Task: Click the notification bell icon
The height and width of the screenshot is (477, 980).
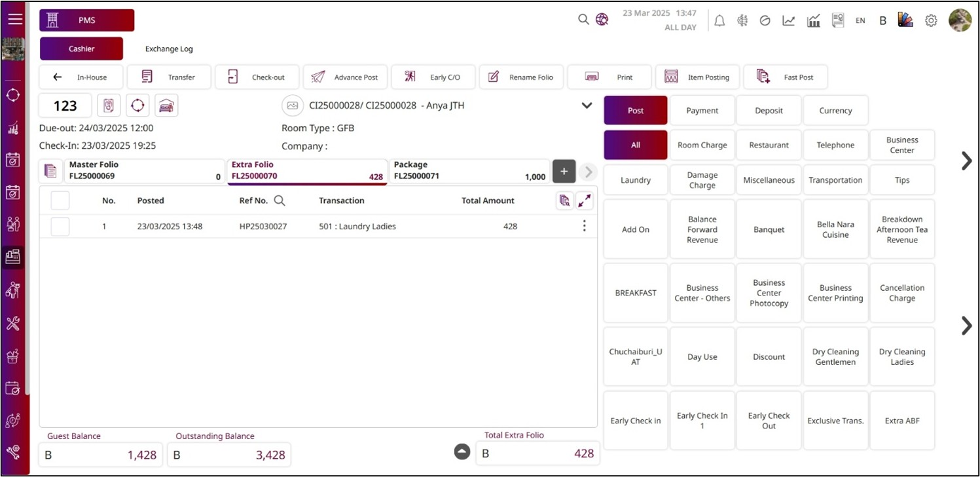Action: click(x=719, y=20)
